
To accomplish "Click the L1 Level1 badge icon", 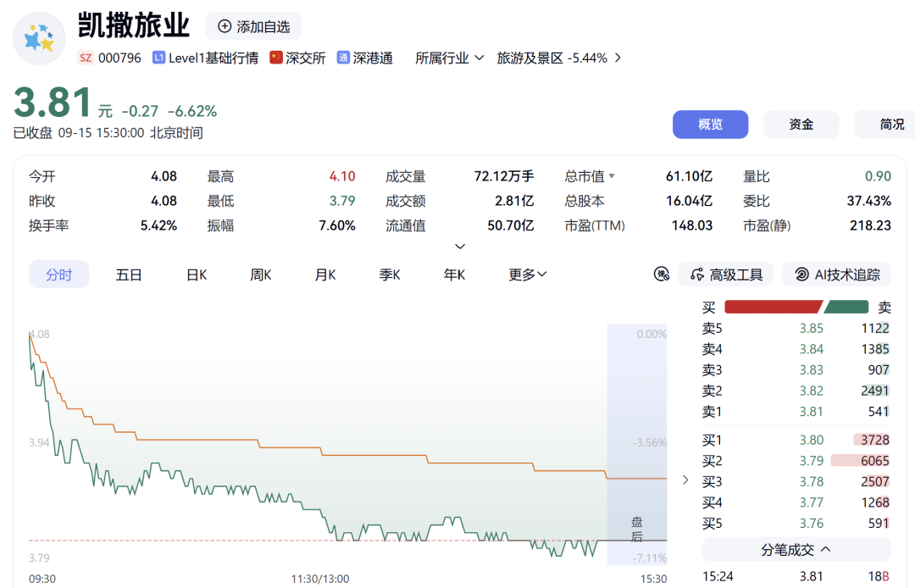I will tap(158, 58).
